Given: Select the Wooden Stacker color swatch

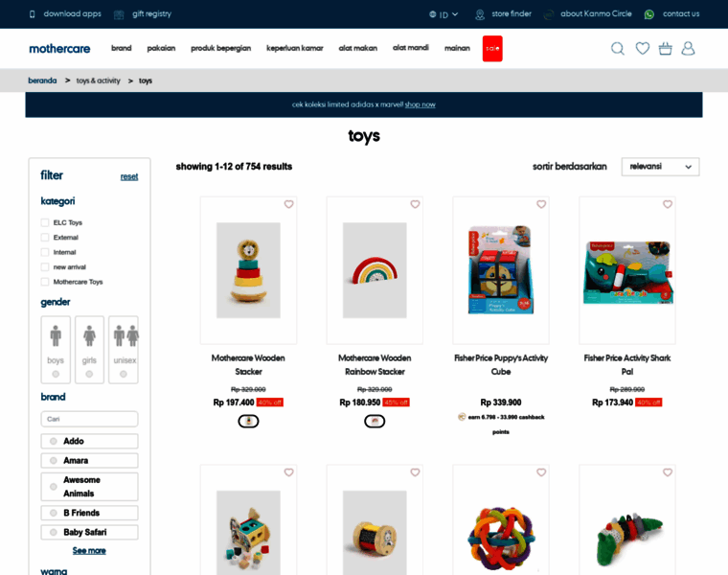Looking at the screenshot, I should tap(248, 422).
